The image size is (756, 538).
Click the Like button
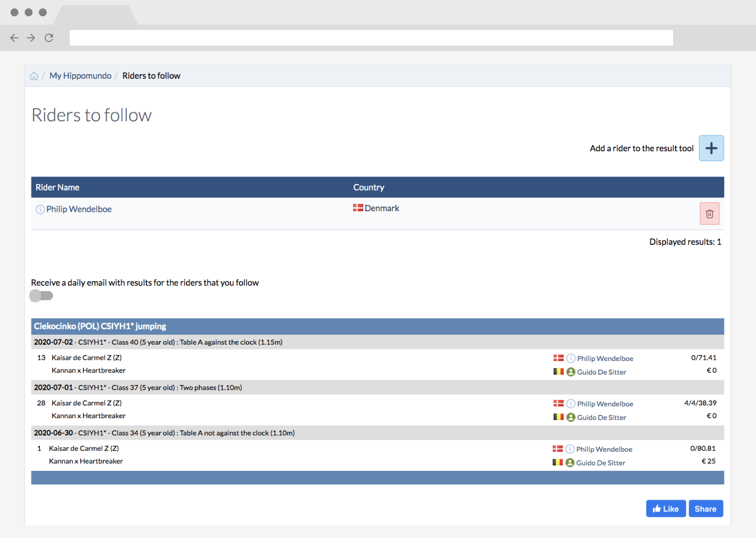coord(666,509)
